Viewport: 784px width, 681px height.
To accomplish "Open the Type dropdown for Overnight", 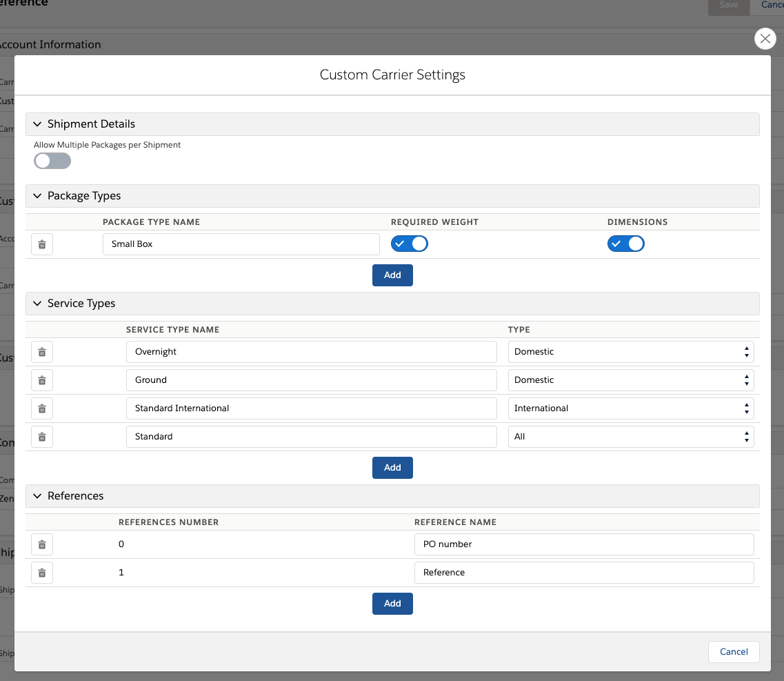I will [631, 352].
